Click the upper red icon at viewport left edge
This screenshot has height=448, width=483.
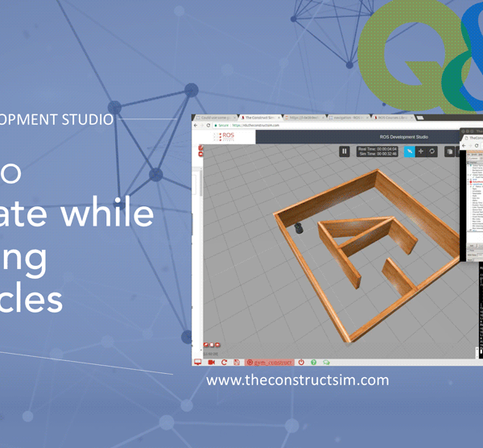tap(200, 148)
